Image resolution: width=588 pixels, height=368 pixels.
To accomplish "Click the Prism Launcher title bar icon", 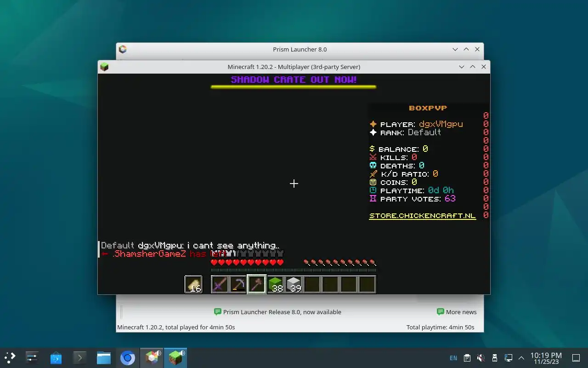I will click(123, 49).
